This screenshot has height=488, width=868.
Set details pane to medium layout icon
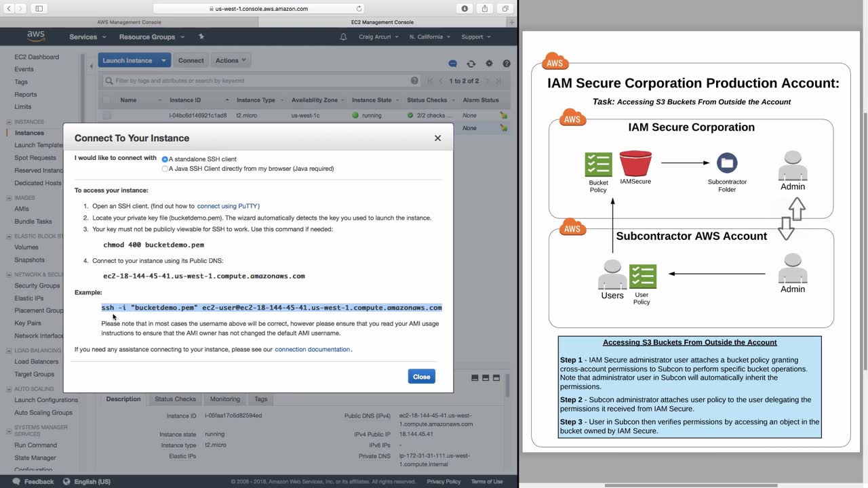(486, 378)
